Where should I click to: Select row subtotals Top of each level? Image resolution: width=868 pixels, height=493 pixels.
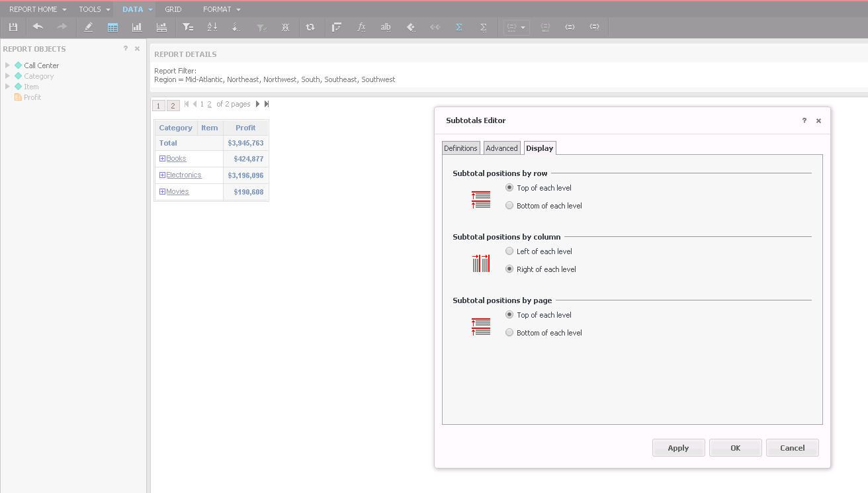coord(509,187)
